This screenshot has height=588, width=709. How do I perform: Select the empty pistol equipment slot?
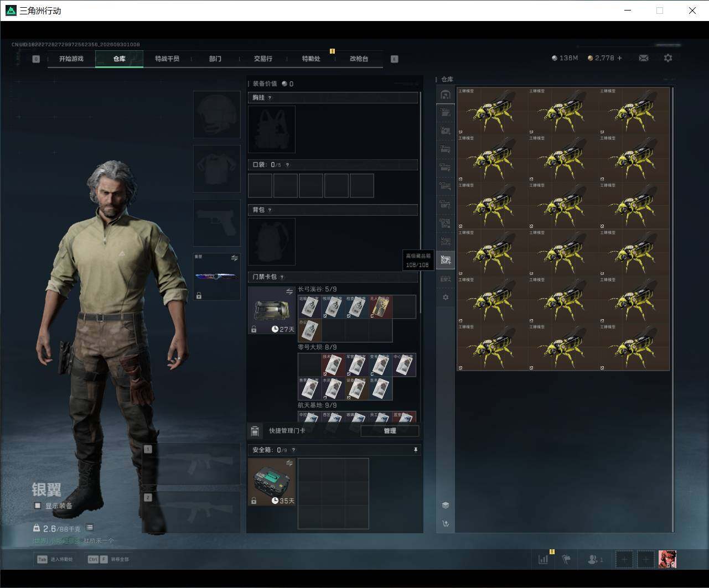pos(216,222)
